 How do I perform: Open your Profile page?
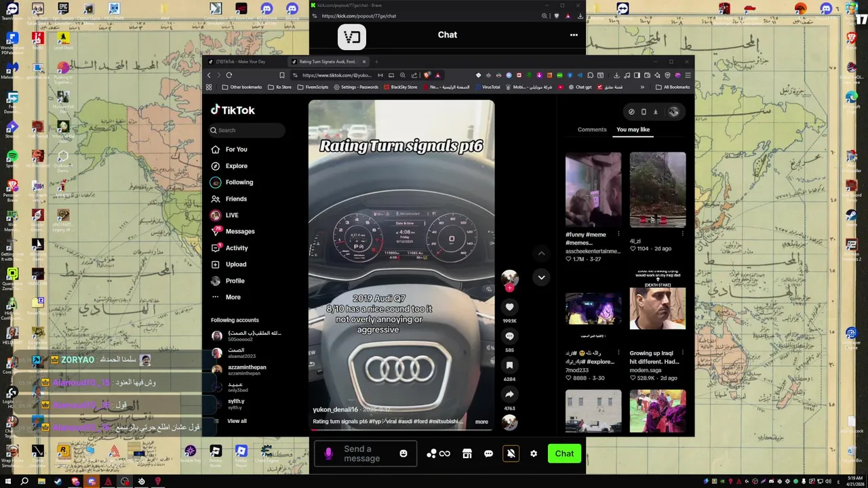coord(228,281)
